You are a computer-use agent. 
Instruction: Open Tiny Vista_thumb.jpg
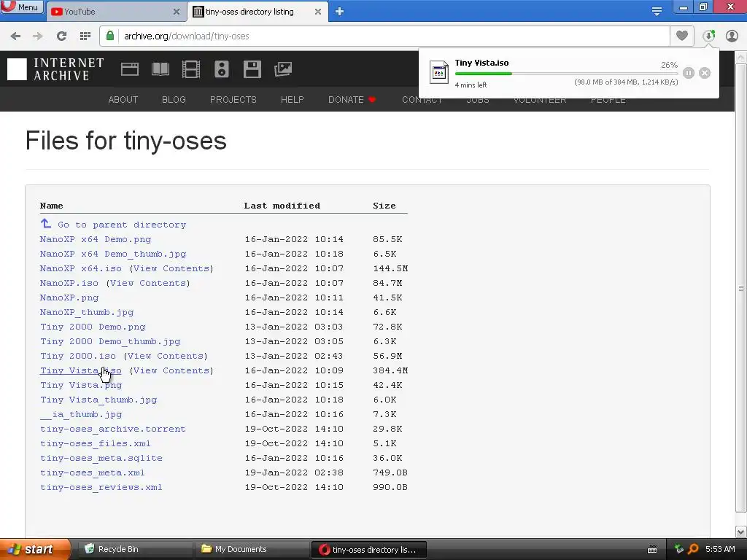click(98, 400)
